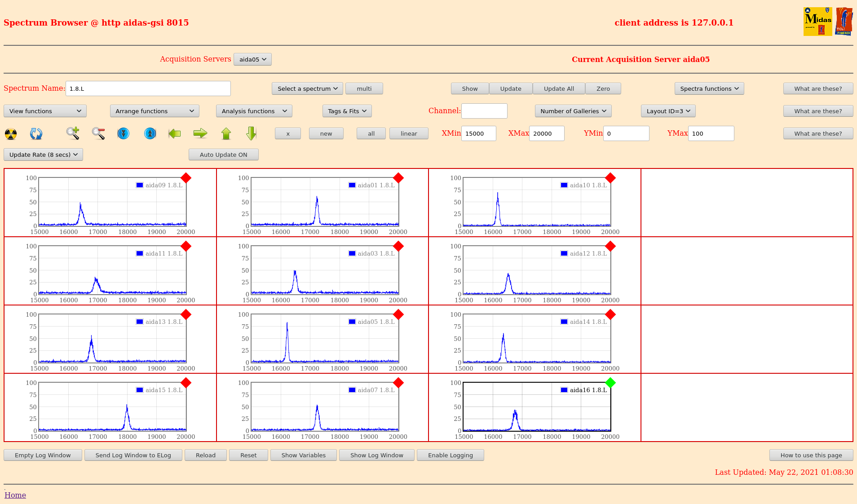Viewport: 857px width, 504px height.
Task: Click the zoom in magnifier icon
Action: (x=73, y=133)
